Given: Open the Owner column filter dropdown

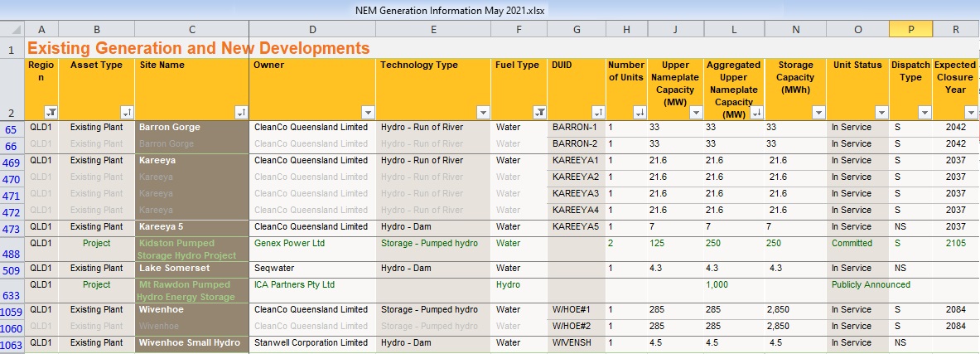Looking at the screenshot, I should 368,113.
